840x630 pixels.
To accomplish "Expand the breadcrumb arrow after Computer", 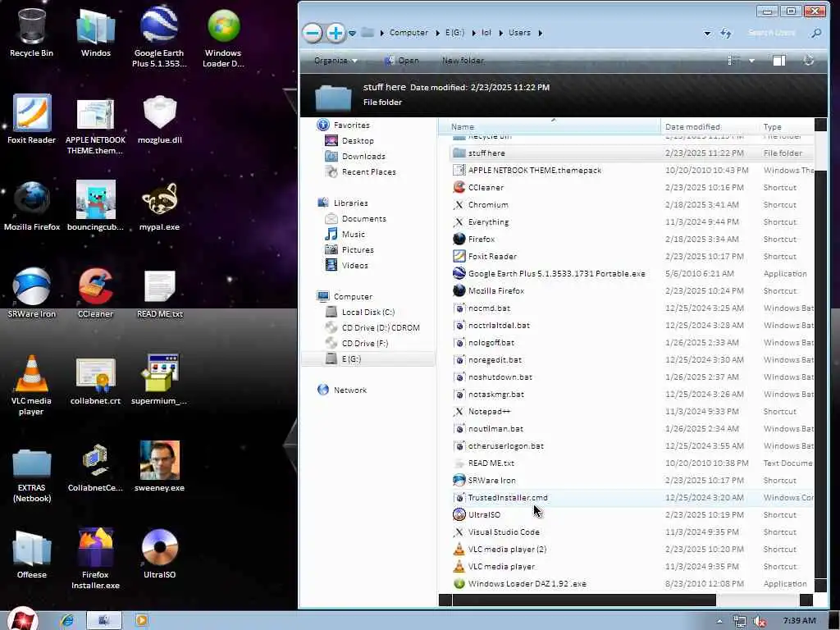I will pyautogui.click(x=436, y=33).
